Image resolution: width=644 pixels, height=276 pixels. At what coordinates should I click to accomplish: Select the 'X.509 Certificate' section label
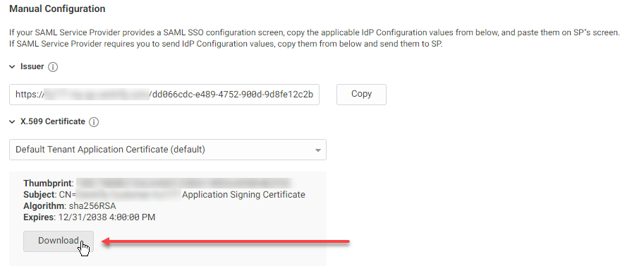click(53, 121)
